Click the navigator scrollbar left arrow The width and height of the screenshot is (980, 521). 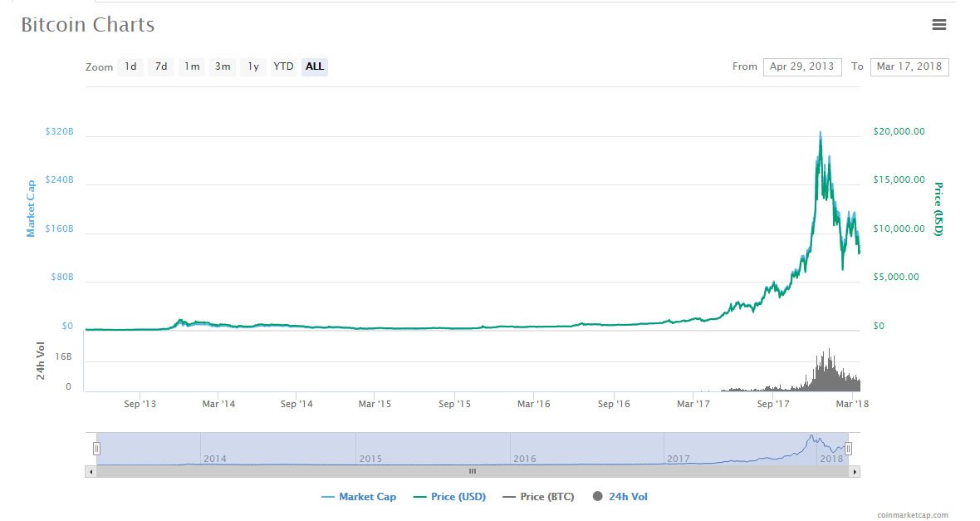[x=91, y=472]
